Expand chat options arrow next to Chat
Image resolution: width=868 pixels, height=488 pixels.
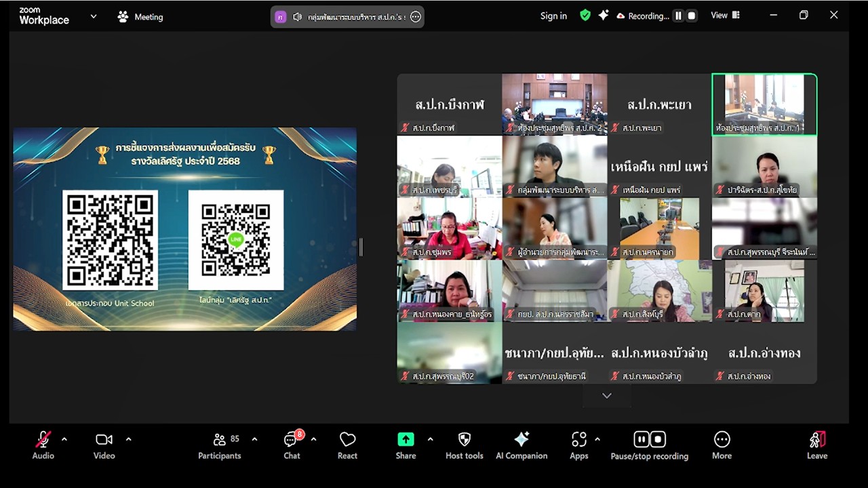313,439
